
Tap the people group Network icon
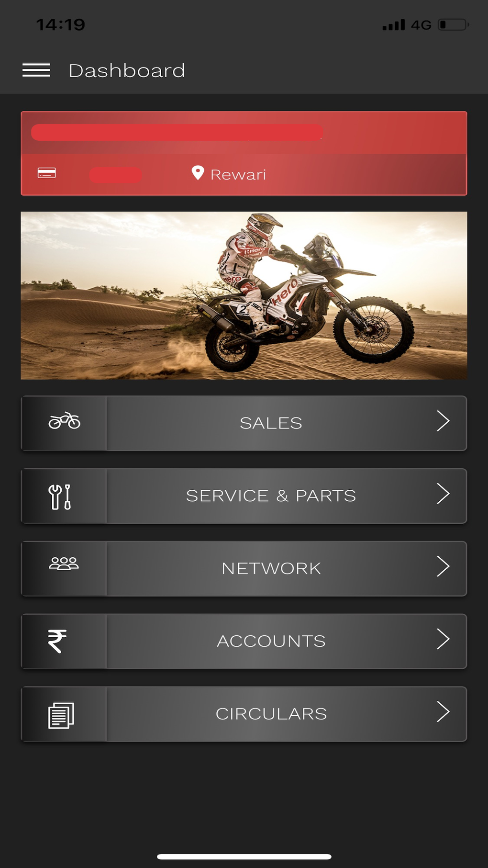coord(64,564)
